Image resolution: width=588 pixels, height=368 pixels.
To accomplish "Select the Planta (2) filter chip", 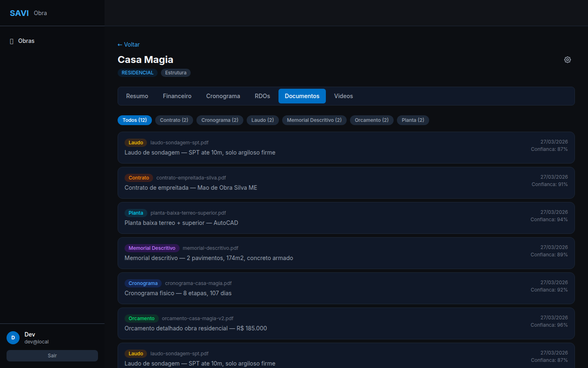I will pyautogui.click(x=413, y=120).
